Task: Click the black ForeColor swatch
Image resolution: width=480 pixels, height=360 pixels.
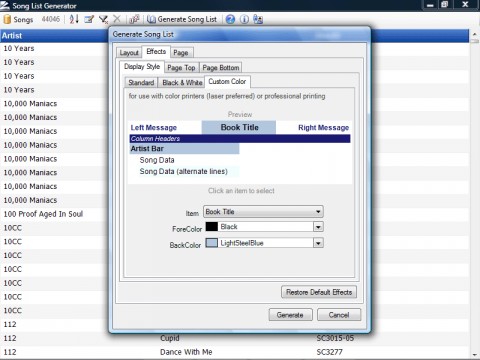Action: [212, 227]
